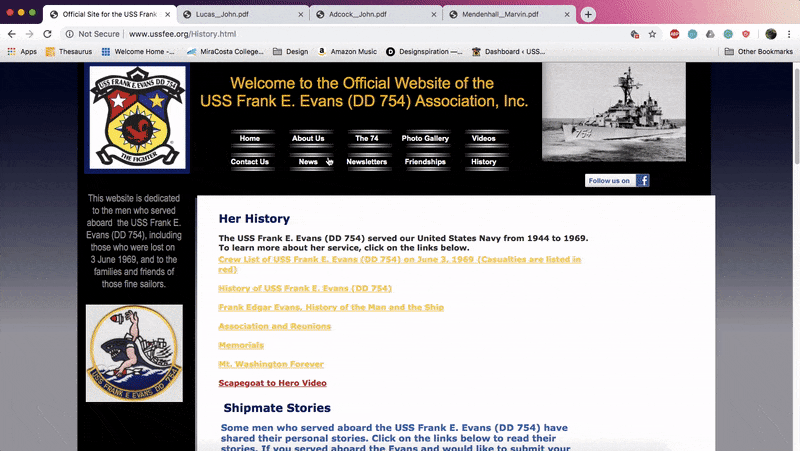
Task: Open the Design bookmarks folder
Action: tap(291, 52)
